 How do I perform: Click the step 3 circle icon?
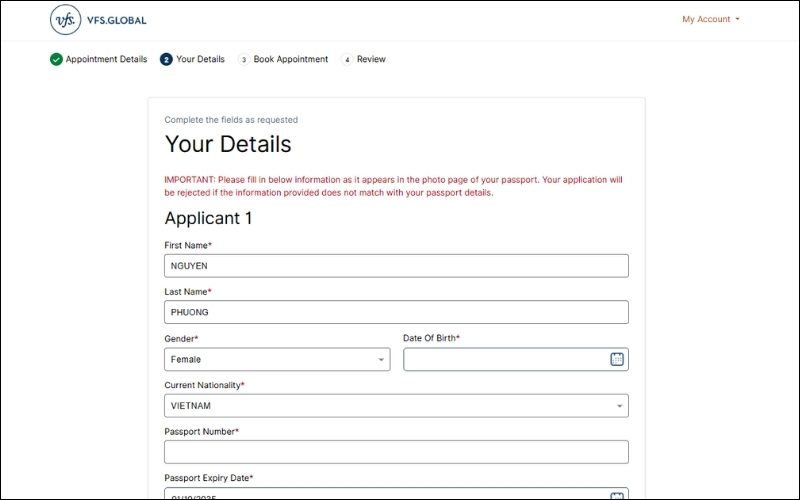click(243, 59)
